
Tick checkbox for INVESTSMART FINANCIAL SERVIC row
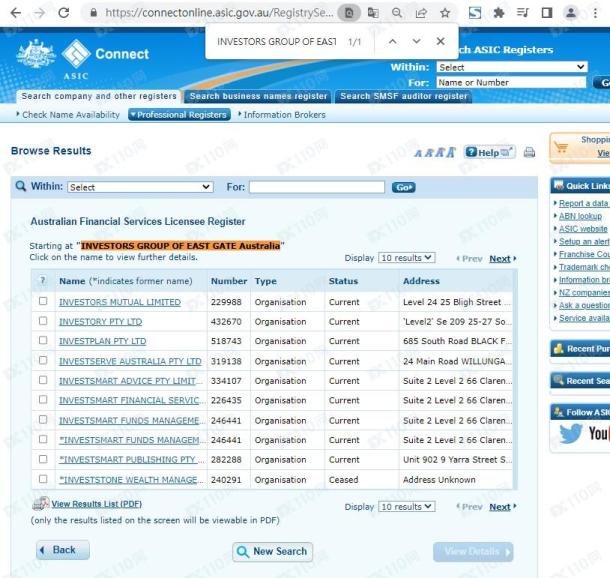[43, 399]
